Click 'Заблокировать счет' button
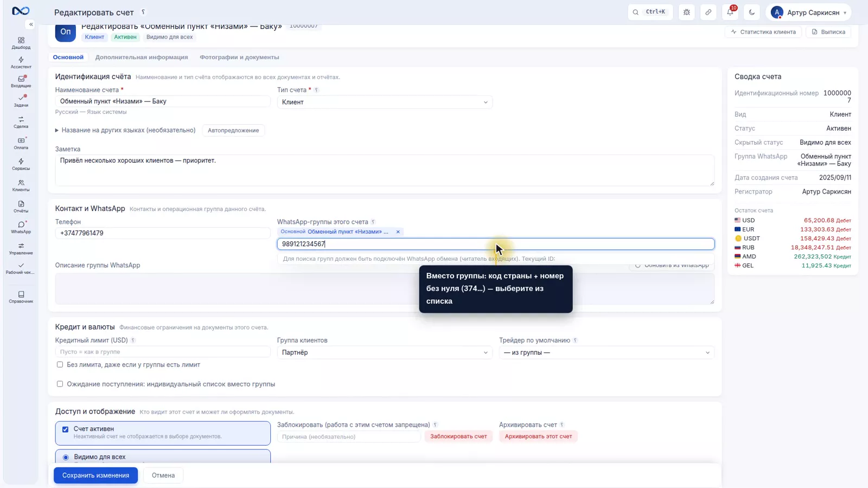This screenshot has width=868, height=488. click(x=458, y=436)
